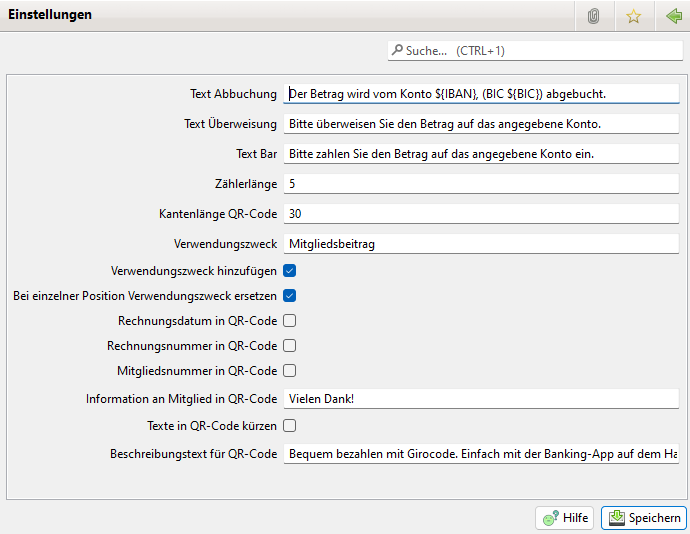
Task: Click the star bookmark icon
Action: click(x=633, y=16)
